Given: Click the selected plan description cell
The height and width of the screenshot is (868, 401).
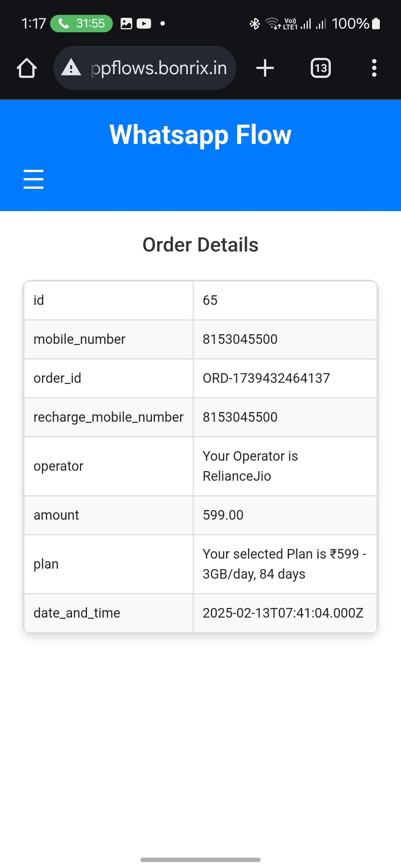Looking at the screenshot, I should coord(284,564).
